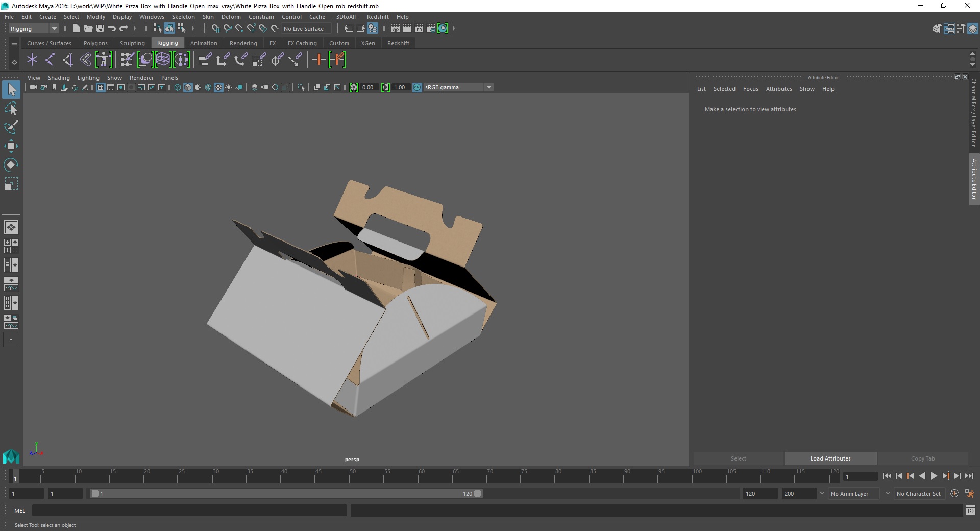
Task: Open a scene file with the folder icon
Action: coord(88,29)
